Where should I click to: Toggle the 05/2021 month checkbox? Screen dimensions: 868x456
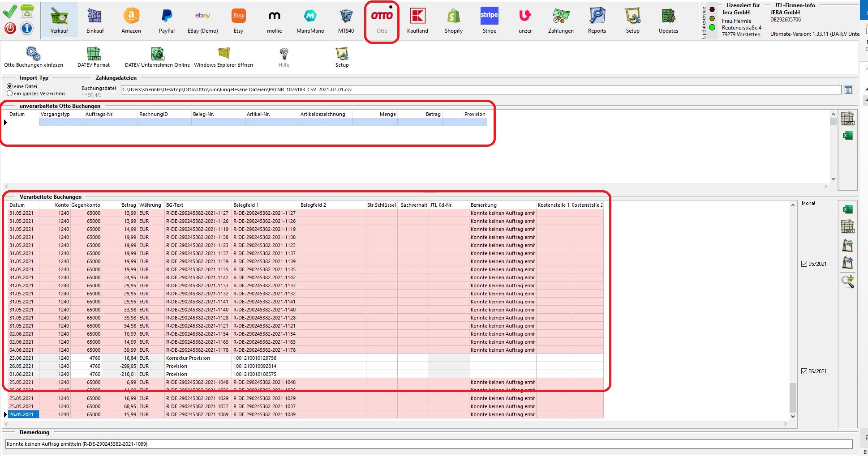coord(804,264)
